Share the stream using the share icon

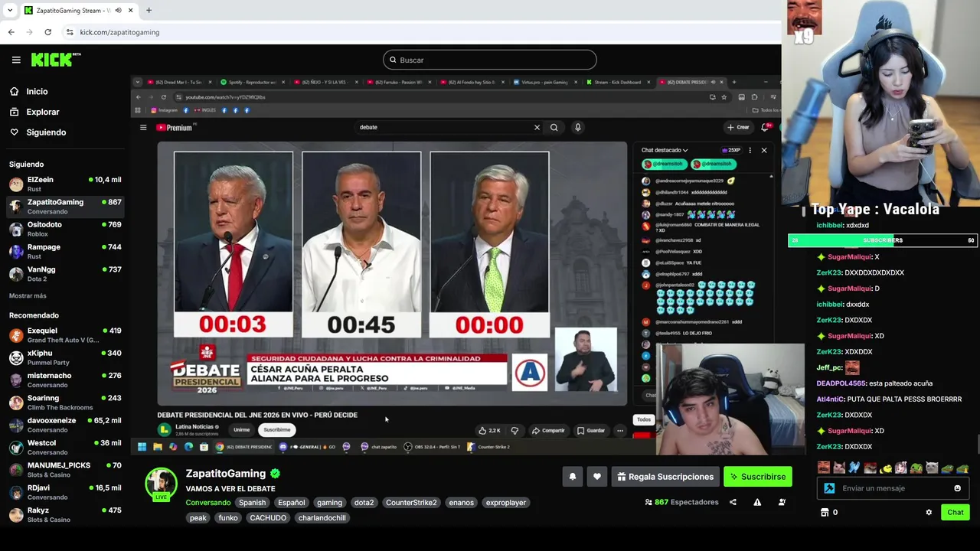[x=733, y=502]
